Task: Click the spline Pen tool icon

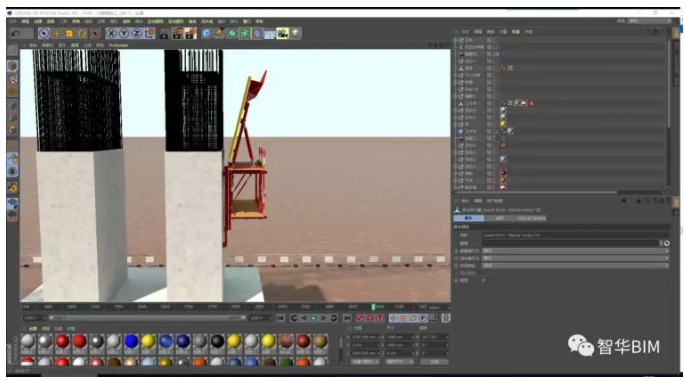Action: click(219, 34)
